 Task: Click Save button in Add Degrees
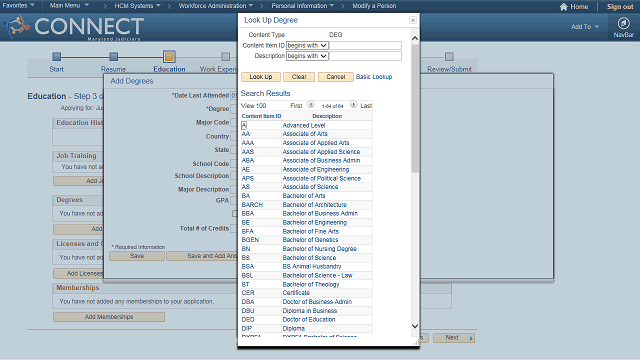[x=137, y=256]
